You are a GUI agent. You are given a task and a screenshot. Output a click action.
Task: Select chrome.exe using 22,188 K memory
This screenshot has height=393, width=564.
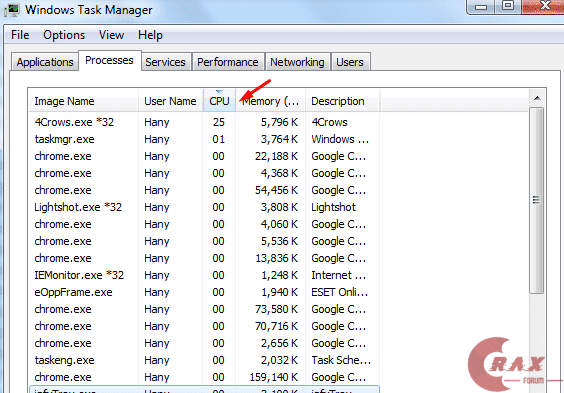click(x=204, y=156)
